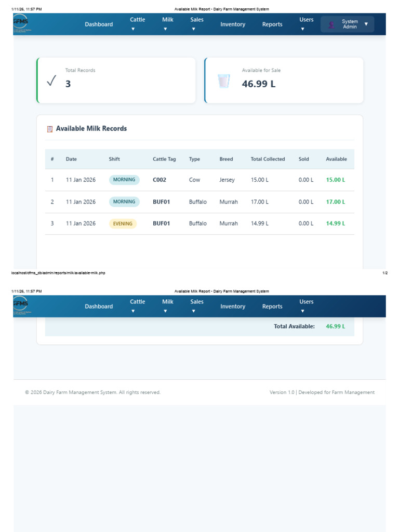This screenshot has height=532, width=399.
Task: Expand the Users dropdown arrow on page 1 navbar
Action: coord(303,29)
